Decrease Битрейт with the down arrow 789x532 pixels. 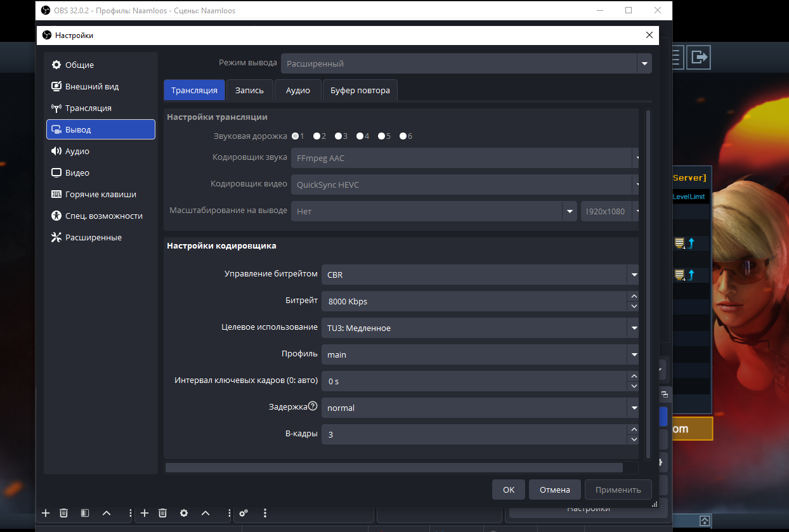point(633,306)
